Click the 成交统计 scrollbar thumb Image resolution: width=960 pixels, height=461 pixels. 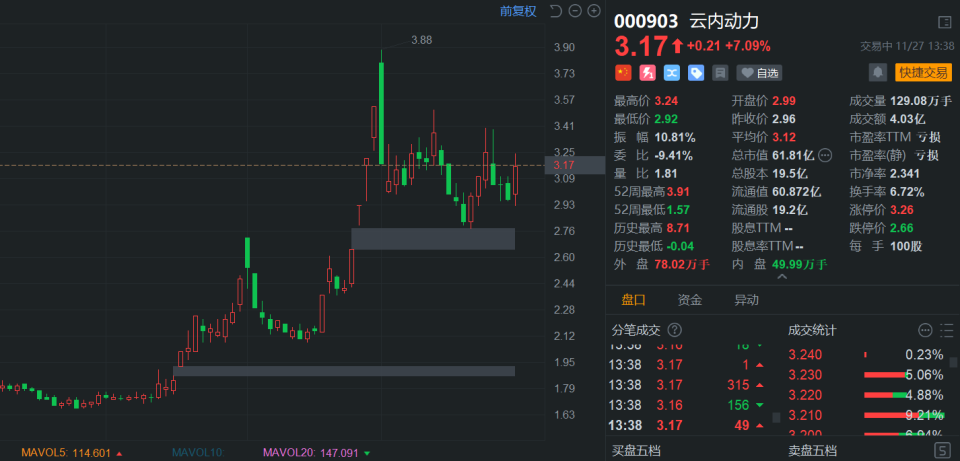coord(953,362)
